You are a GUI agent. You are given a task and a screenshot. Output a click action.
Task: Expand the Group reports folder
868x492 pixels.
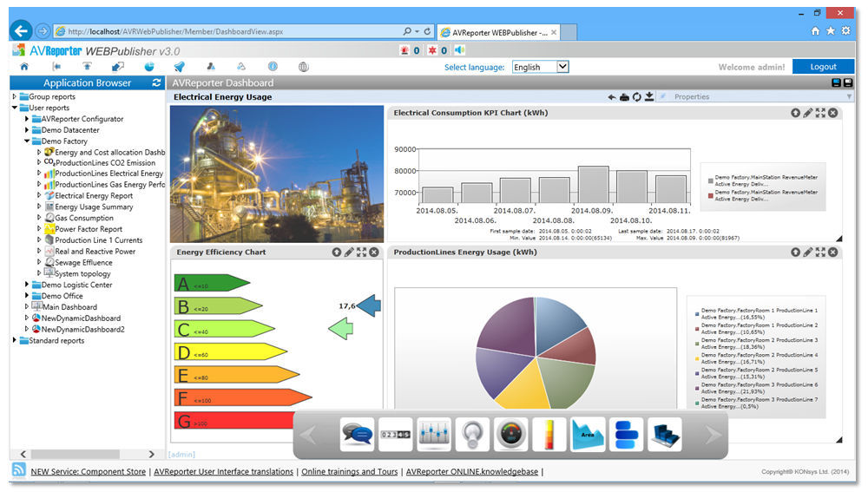(15, 96)
